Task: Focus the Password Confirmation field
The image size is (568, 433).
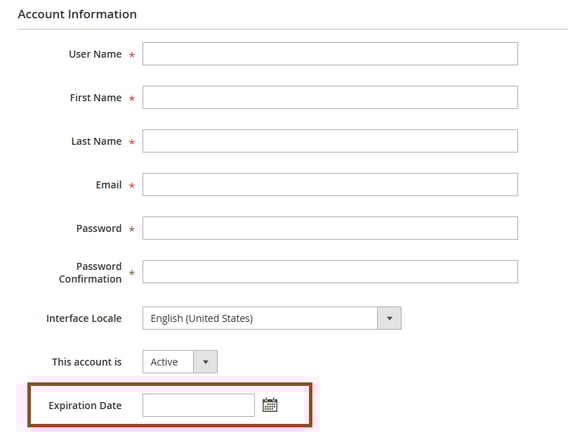Action: [x=330, y=271]
